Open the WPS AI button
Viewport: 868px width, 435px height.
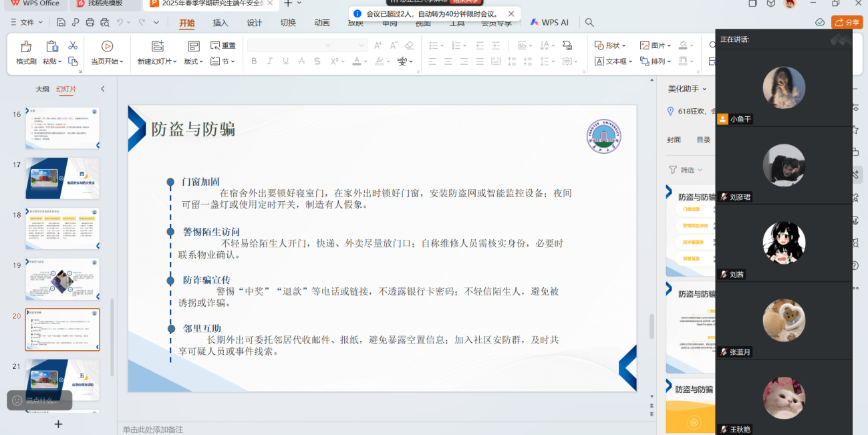click(549, 23)
